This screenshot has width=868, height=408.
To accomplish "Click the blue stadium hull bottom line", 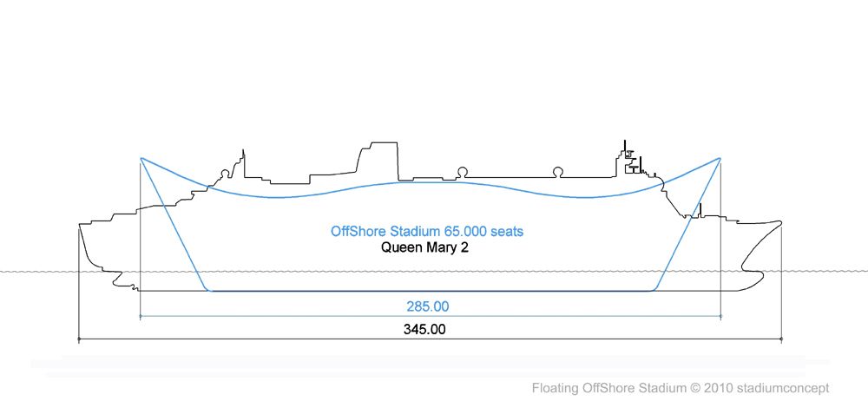I will point(431,290).
